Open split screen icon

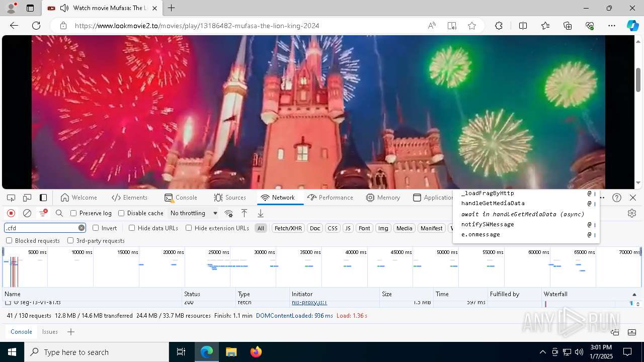click(x=523, y=26)
